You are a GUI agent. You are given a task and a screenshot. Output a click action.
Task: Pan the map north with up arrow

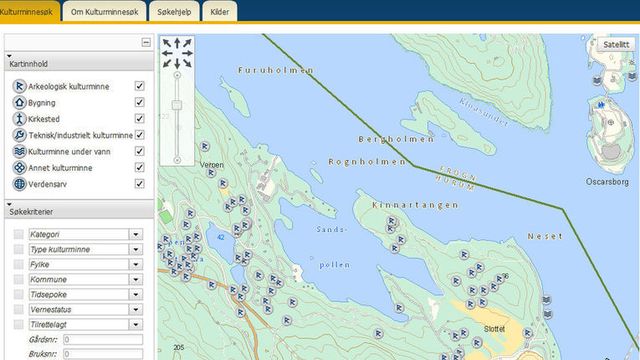pyautogui.click(x=177, y=43)
